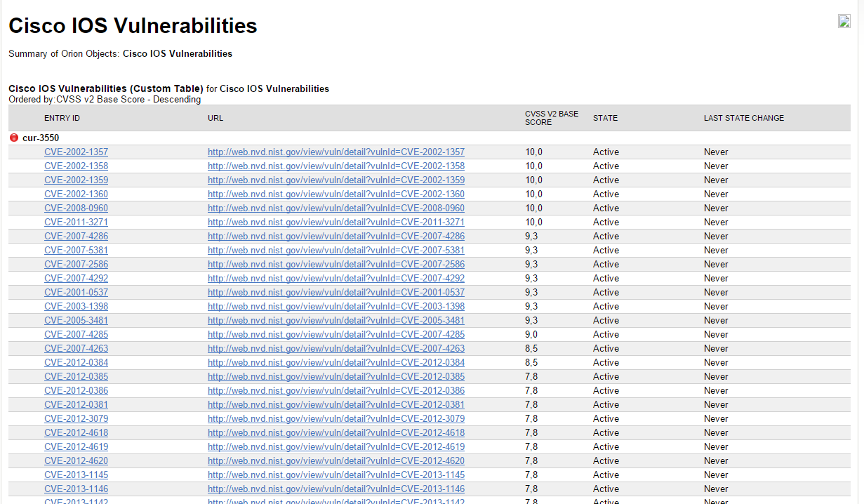This screenshot has width=864, height=504.
Task: Open entry CVE-2002-1358
Action: (76, 166)
